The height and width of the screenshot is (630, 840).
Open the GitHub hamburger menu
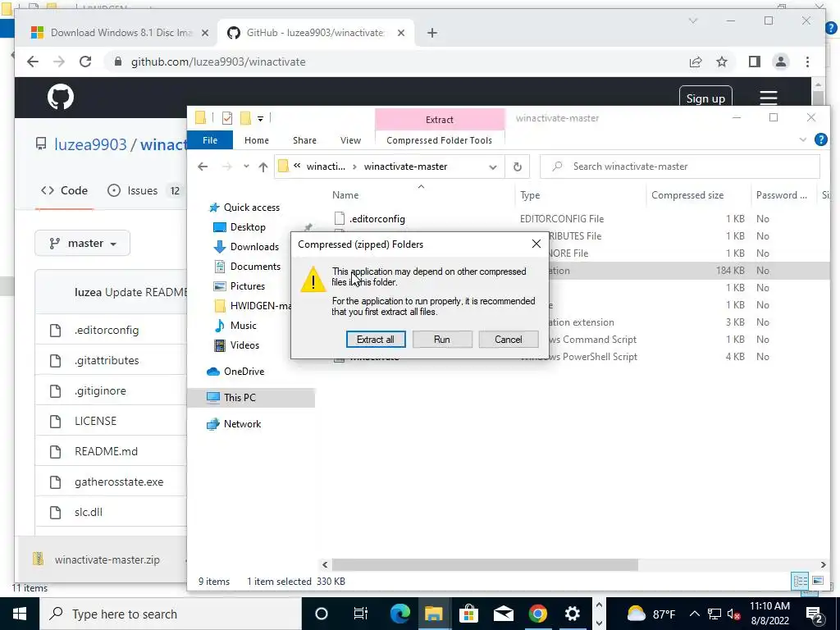click(768, 98)
